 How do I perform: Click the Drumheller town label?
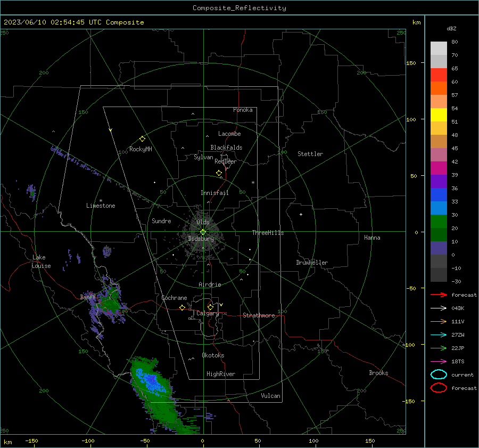(312, 263)
